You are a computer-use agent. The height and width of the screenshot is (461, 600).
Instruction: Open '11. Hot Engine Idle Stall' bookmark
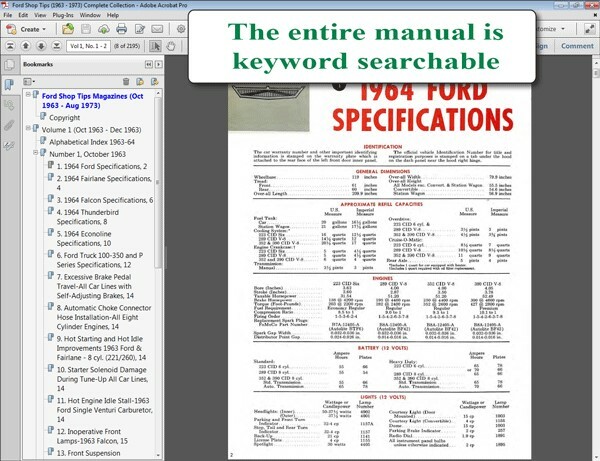click(x=104, y=410)
